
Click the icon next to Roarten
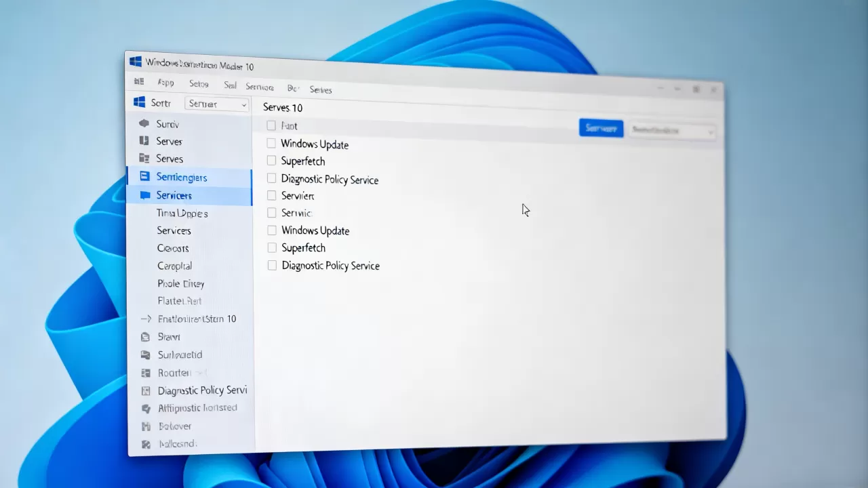point(144,373)
